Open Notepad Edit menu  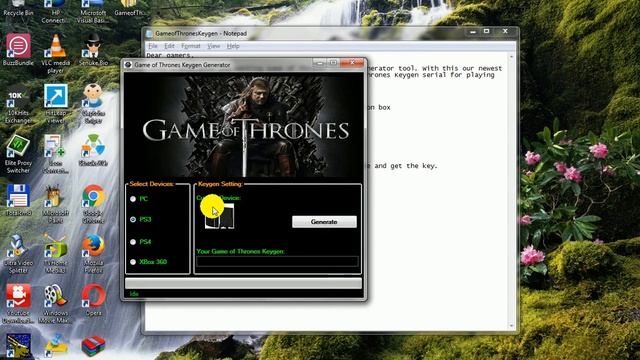coord(169,46)
